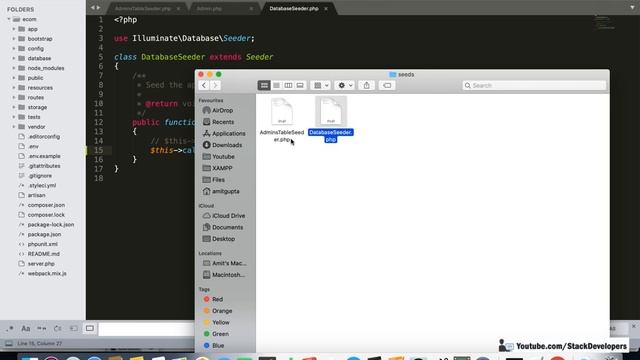This screenshot has width=640, height=360.
Task: Toggle case sensitive search option
Action: 26,329
